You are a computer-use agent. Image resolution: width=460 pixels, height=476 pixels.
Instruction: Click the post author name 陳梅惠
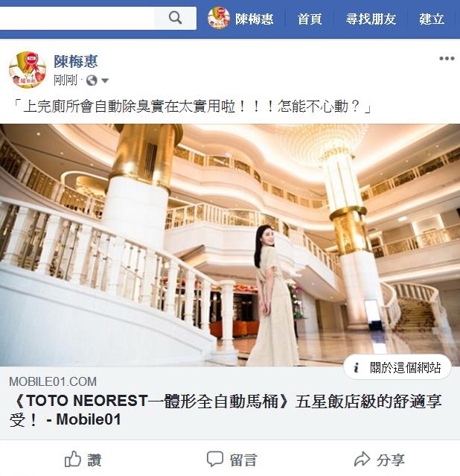pyautogui.click(x=76, y=61)
